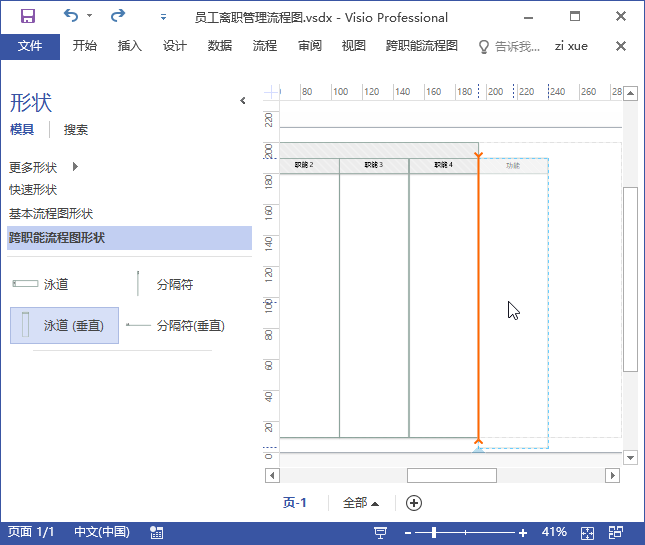Click the ruler origin crosshair corner
Viewport: 645px width, 545px height.
[x=271, y=92]
